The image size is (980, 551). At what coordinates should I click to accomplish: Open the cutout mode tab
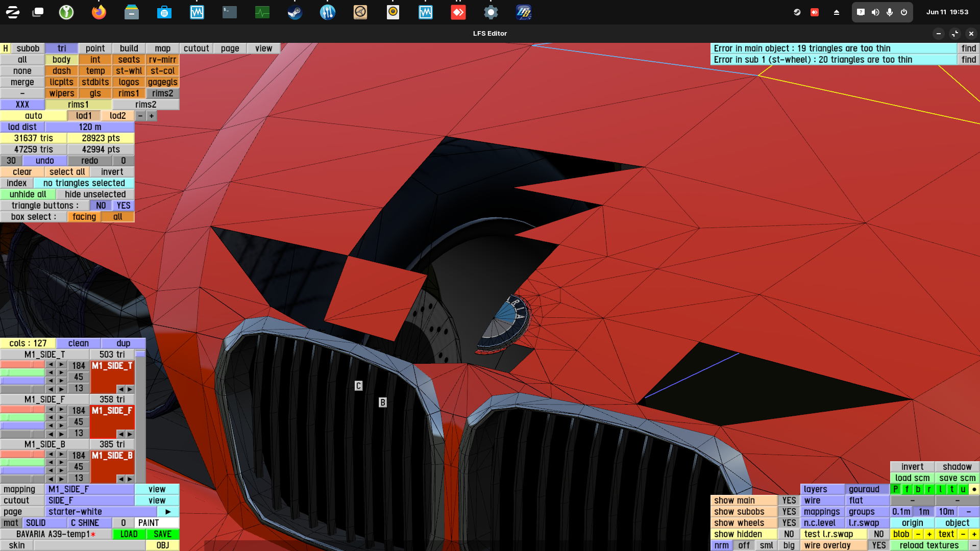pos(196,48)
